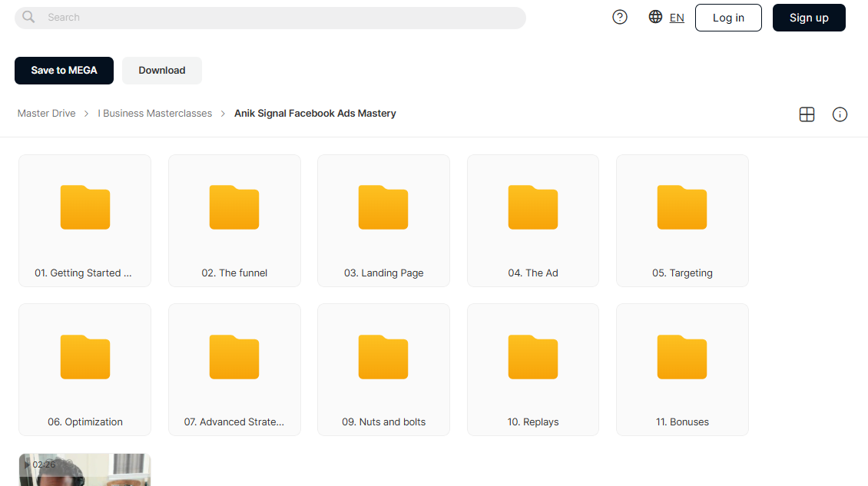Click the Log in button
Screen dimensions: 868x486
(728, 18)
